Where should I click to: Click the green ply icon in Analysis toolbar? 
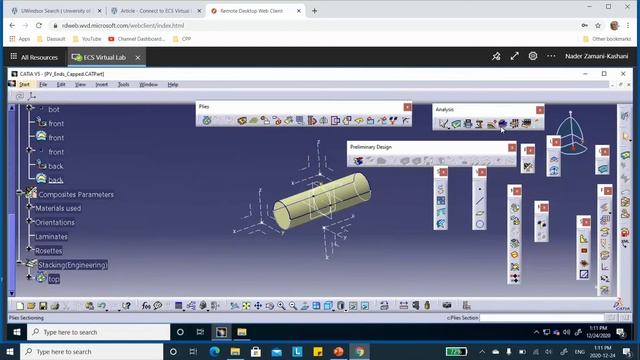[456, 123]
